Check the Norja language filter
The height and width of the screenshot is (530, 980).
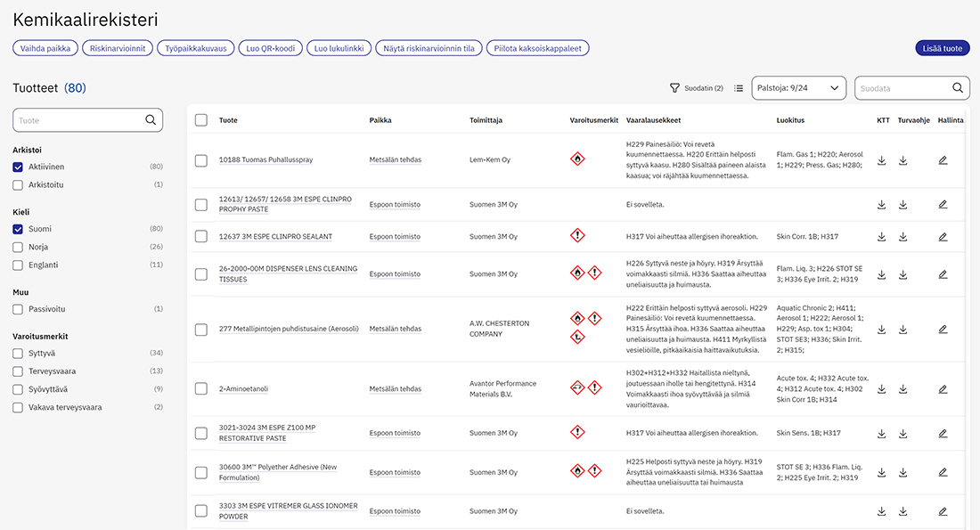18,247
